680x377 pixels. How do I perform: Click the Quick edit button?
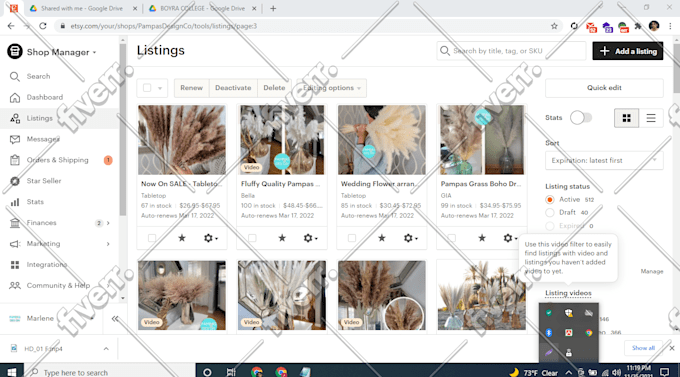(x=604, y=88)
